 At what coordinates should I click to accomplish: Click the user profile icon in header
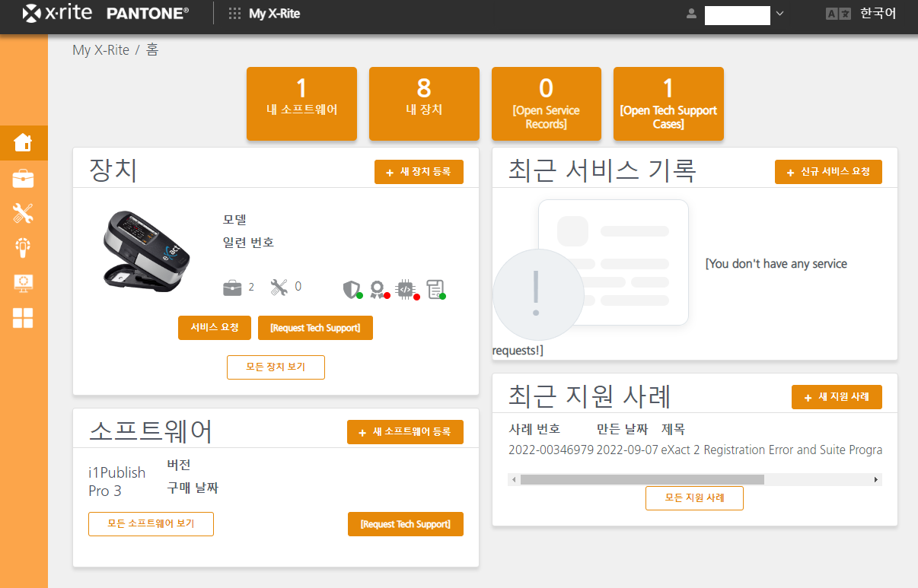tap(692, 14)
